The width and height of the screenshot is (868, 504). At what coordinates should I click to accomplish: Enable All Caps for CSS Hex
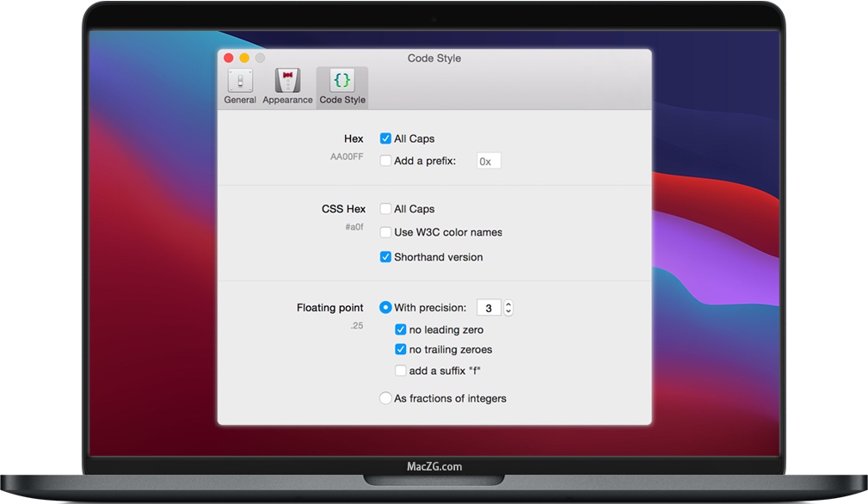385,209
